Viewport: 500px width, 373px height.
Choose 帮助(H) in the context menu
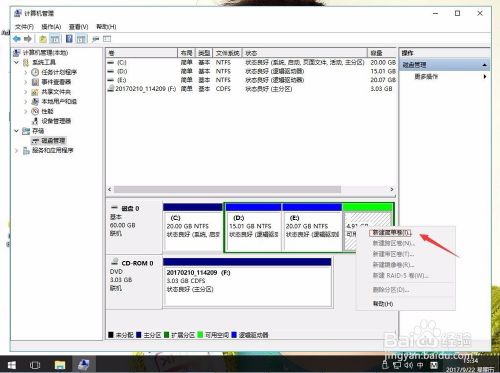coord(383,304)
